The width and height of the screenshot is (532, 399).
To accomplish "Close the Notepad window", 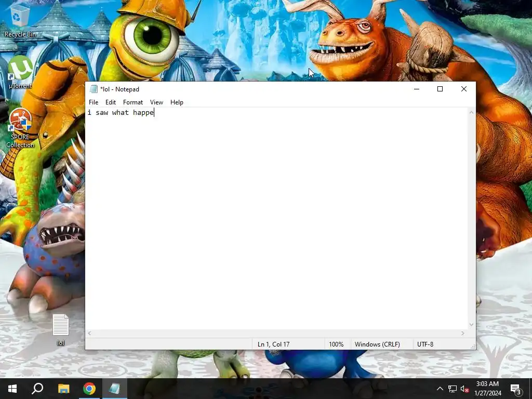I will (x=464, y=89).
